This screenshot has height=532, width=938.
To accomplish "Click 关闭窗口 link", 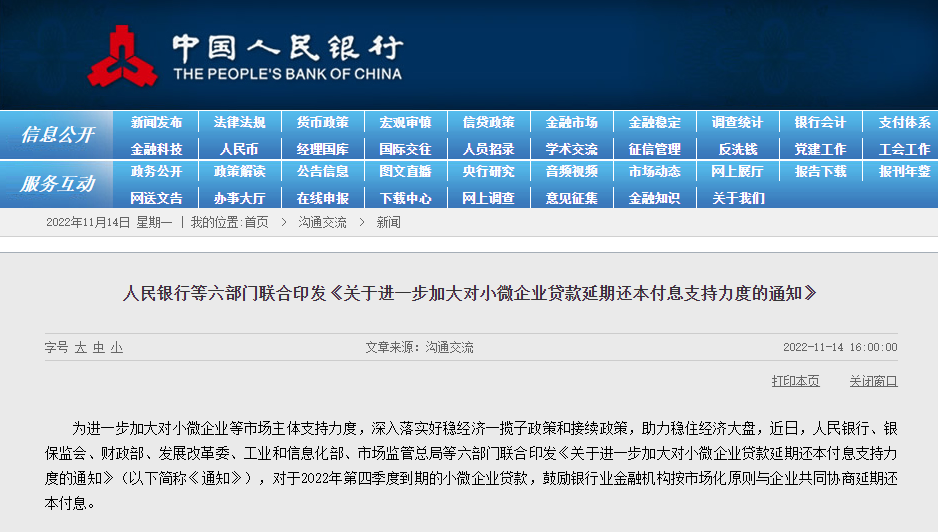I will coord(873,381).
